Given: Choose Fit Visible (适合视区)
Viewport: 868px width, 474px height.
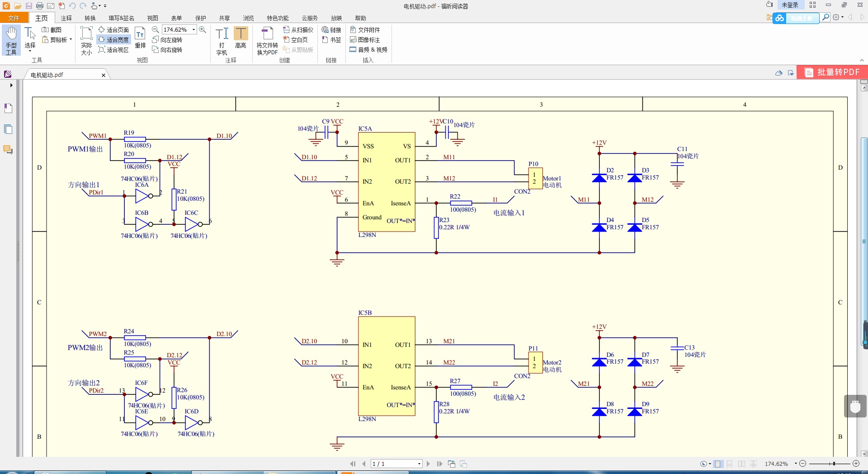Looking at the screenshot, I should tap(113, 50).
